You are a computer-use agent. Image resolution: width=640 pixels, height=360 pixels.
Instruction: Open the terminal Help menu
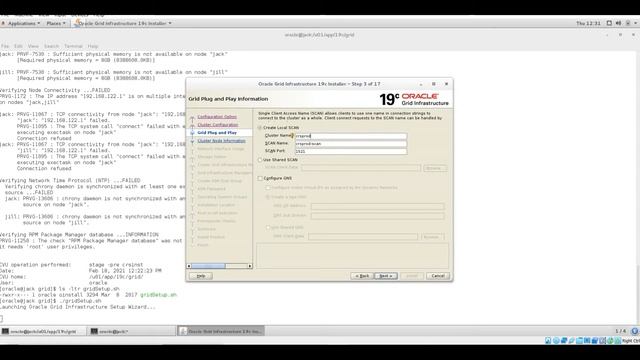(93, 46)
